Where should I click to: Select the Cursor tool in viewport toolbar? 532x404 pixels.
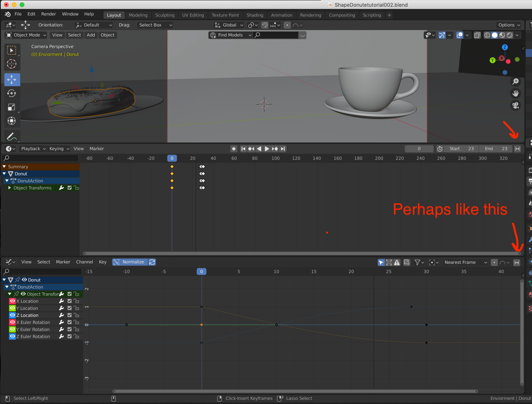12,64
